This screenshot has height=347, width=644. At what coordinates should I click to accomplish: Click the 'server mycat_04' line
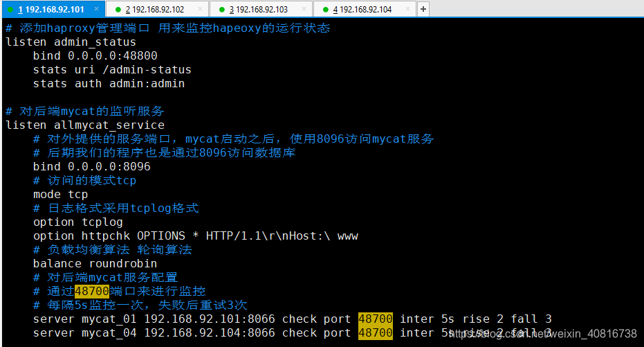(293, 333)
